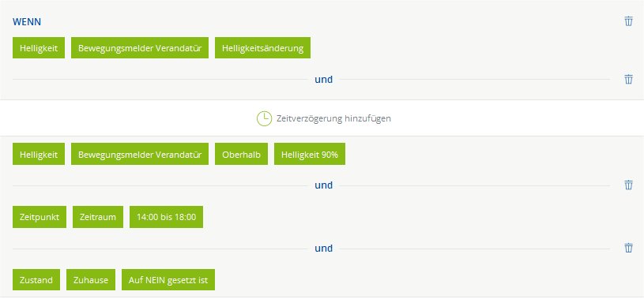Image resolution: width=644 pixels, height=299 pixels.
Task: Click the second Helligkeit tag below delay
Action: [x=39, y=154]
